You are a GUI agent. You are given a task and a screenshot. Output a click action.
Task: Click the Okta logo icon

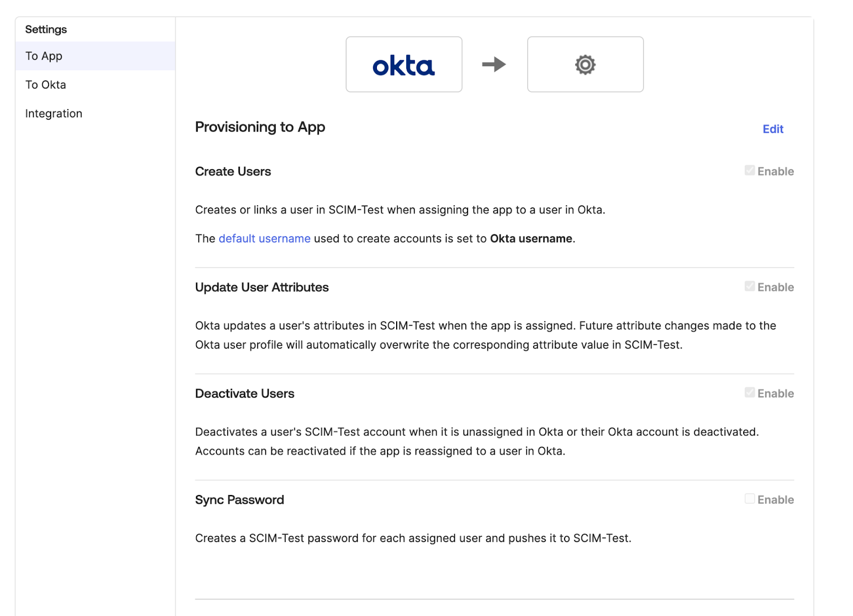404,64
